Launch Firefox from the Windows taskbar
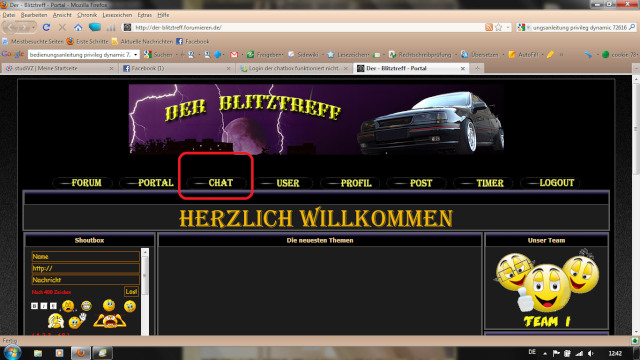 [81, 353]
